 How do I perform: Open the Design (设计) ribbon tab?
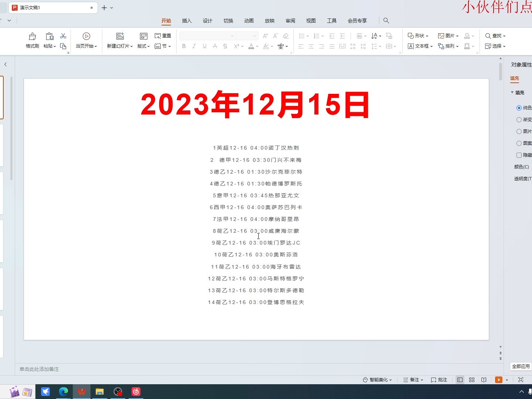tap(208, 21)
